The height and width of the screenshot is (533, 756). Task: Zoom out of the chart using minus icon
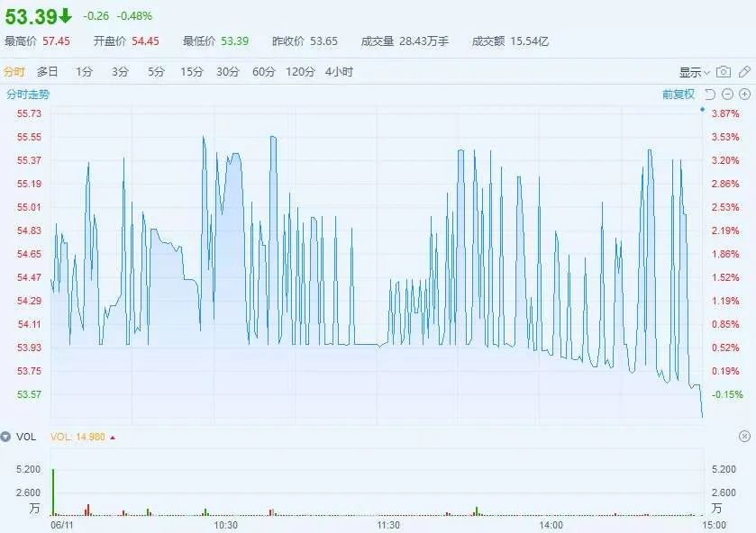(x=728, y=94)
